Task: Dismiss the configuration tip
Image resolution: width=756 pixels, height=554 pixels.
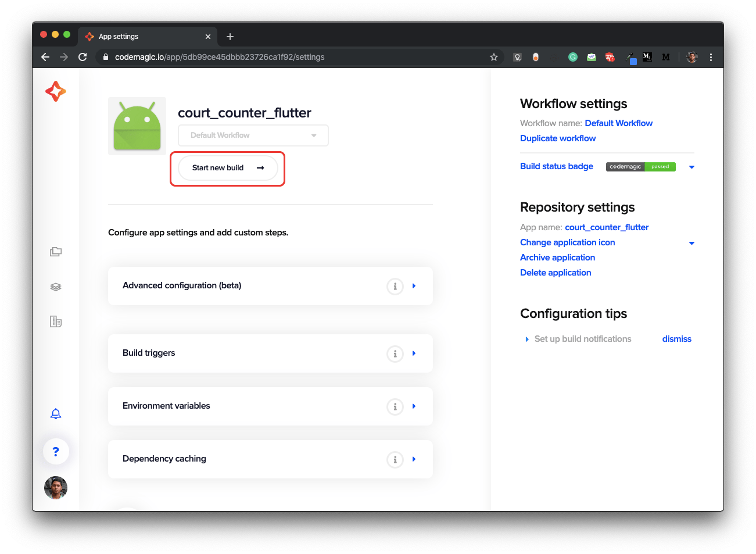Action: coord(677,339)
